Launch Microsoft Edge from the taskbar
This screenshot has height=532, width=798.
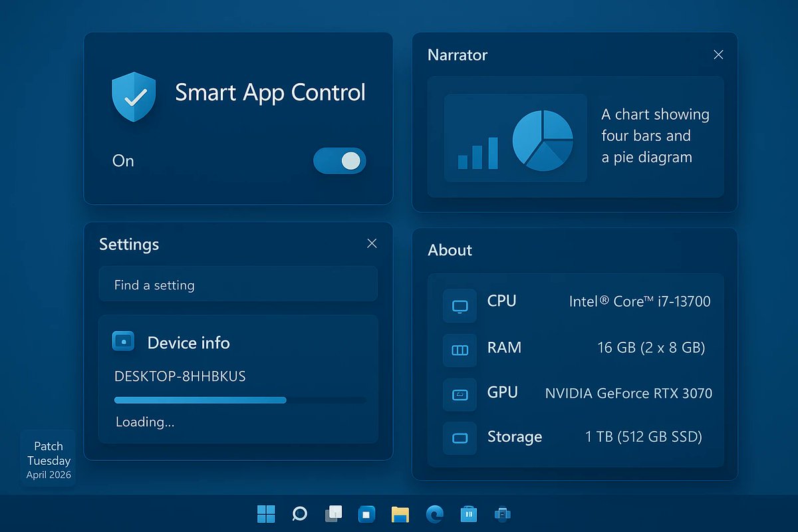tap(434, 513)
